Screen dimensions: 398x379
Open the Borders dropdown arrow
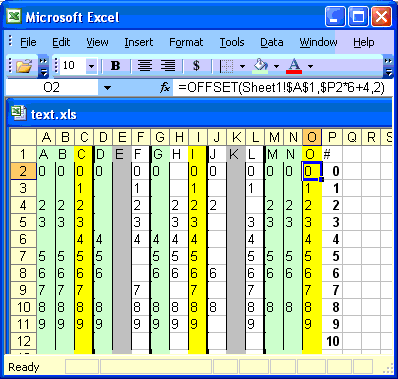pyautogui.click(x=242, y=66)
